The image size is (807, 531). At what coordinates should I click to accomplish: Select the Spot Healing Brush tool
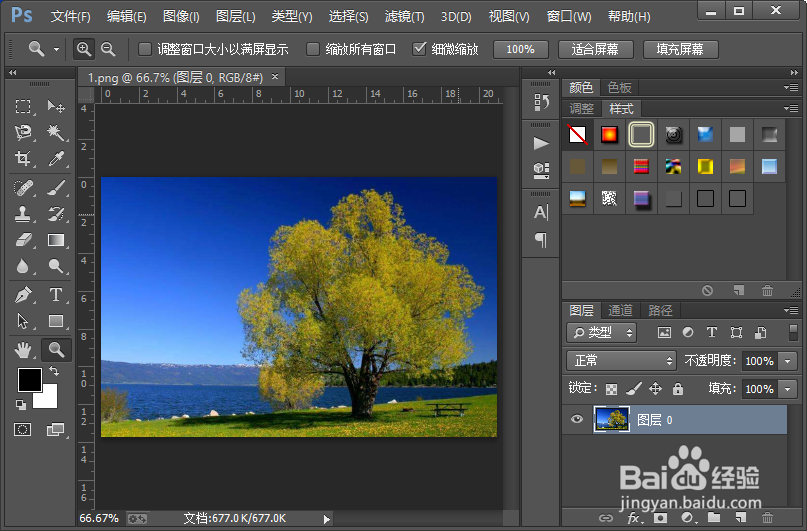point(23,188)
